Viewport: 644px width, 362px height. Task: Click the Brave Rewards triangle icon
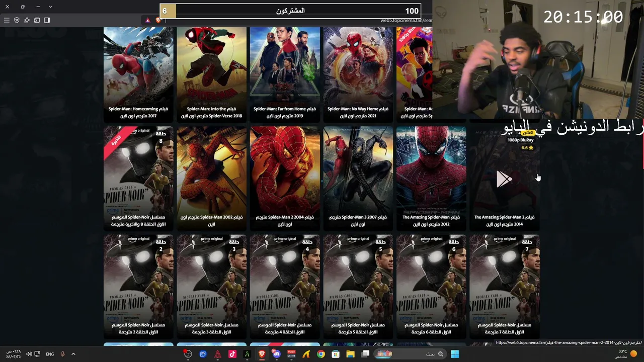(x=148, y=20)
